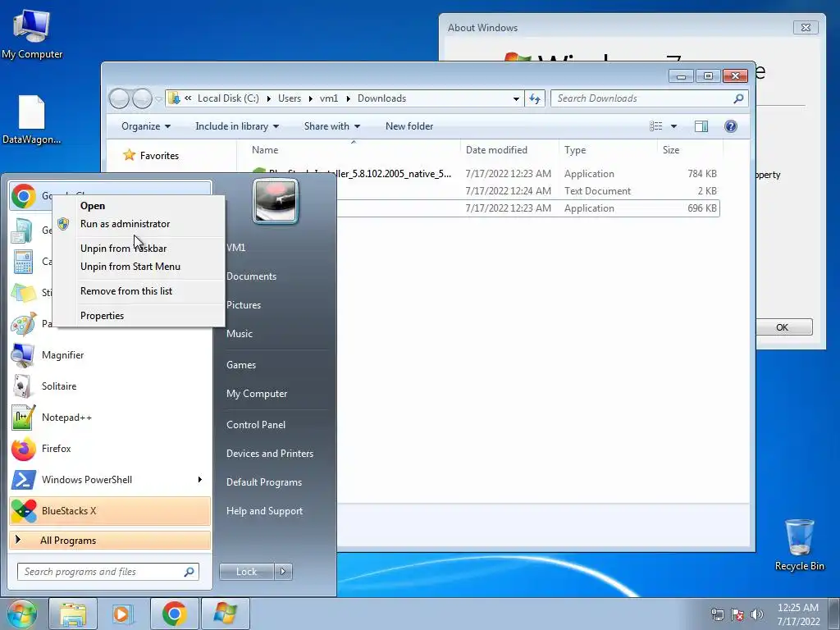Viewport: 840px width, 630px height.
Task: Open the Share with dropdown
Action: (332, 126)
